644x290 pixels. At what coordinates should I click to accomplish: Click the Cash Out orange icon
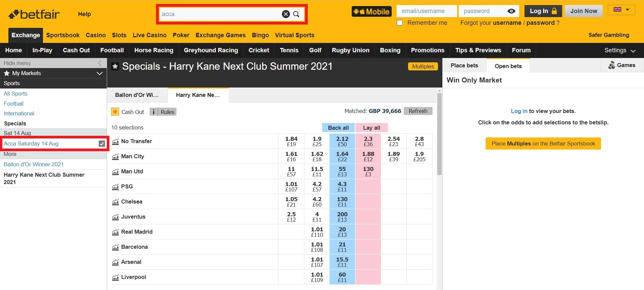[x=115, y=112]
